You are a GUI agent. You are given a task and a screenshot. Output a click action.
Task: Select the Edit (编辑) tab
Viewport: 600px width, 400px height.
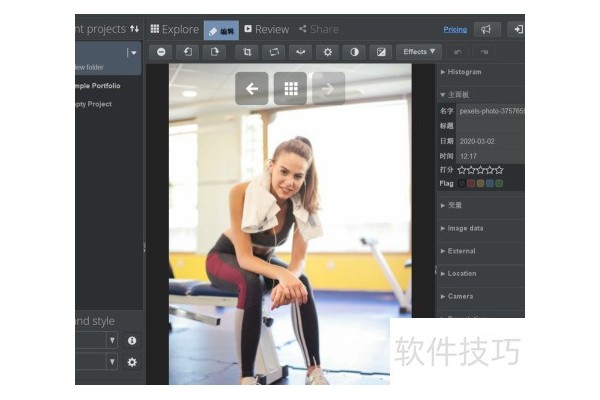(222, 31)
